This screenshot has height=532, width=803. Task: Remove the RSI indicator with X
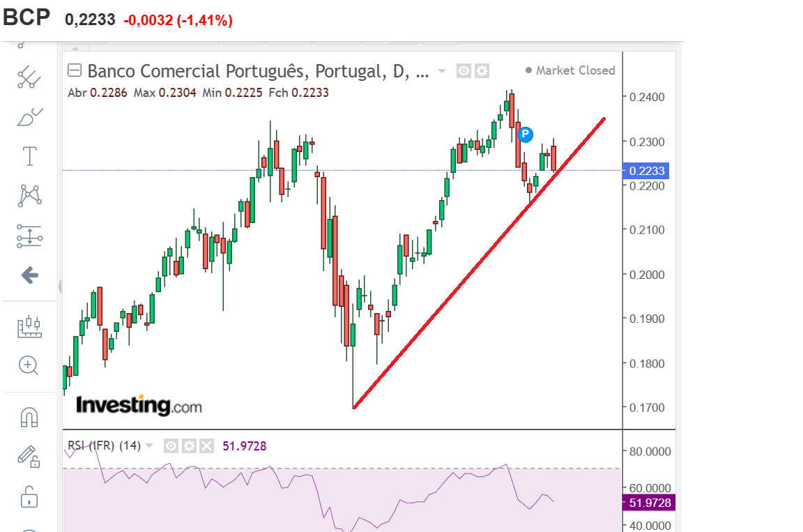point(206,446)
